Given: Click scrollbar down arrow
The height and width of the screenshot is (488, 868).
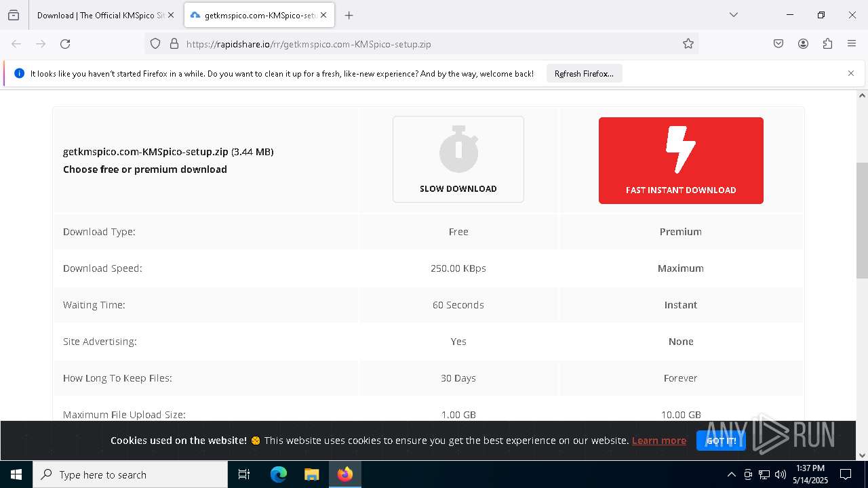Looking at the screenshot, I should point(862,455).
